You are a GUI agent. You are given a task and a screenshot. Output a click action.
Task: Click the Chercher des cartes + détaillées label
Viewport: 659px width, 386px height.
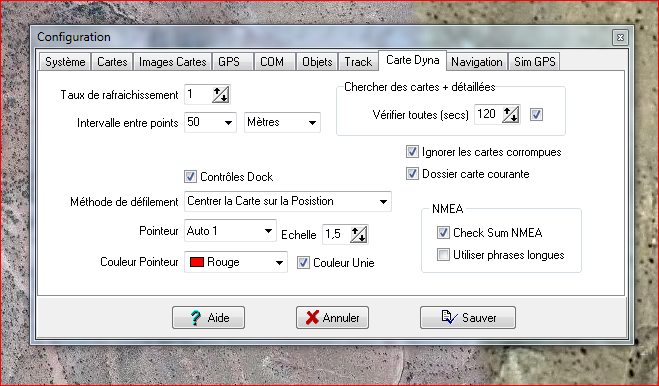pos(419,87)
